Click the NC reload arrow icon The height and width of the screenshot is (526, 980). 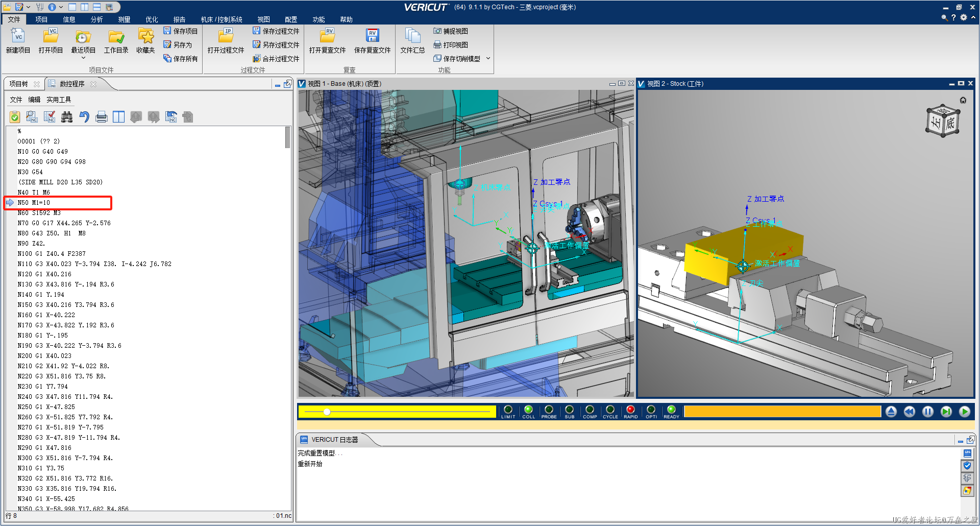tap(171, 117)
